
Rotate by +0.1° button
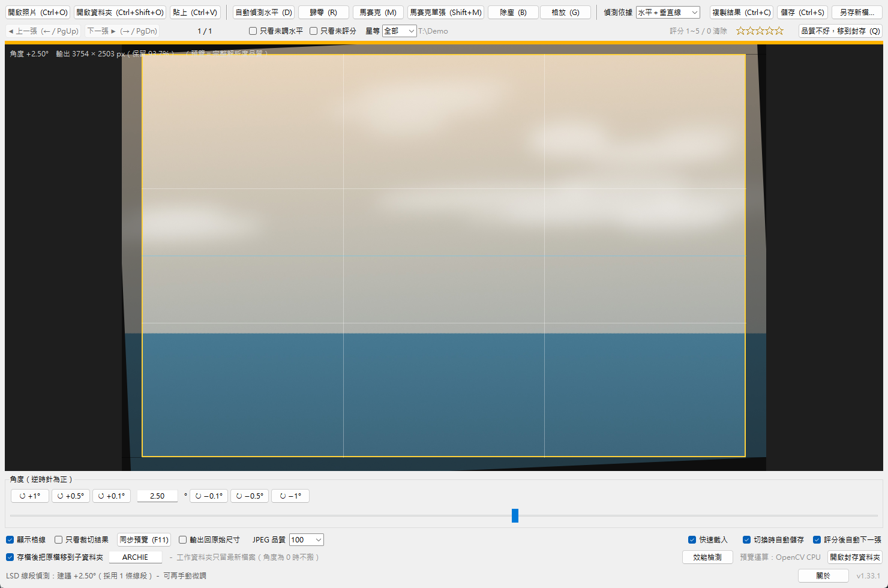(x=112, y=496)
